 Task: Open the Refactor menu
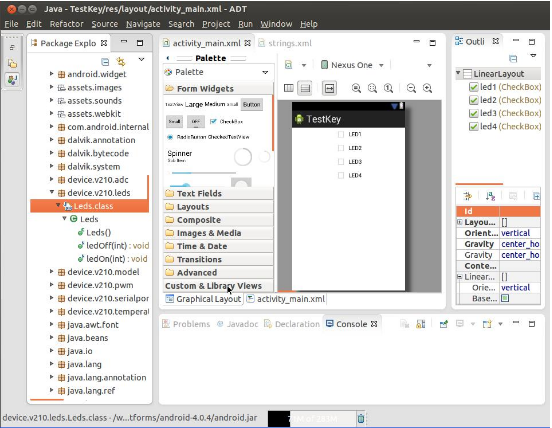point(67,24)
